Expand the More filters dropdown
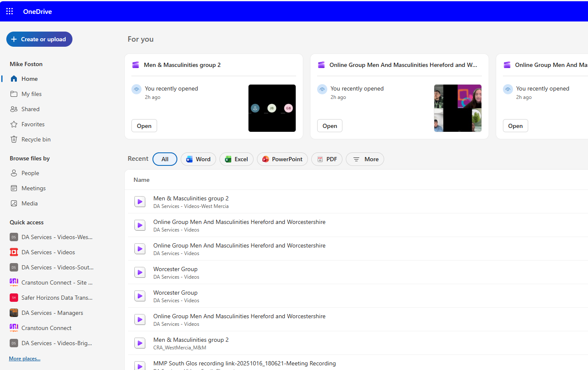This screenshot has height=370, width=588. [x=365, y=159]
